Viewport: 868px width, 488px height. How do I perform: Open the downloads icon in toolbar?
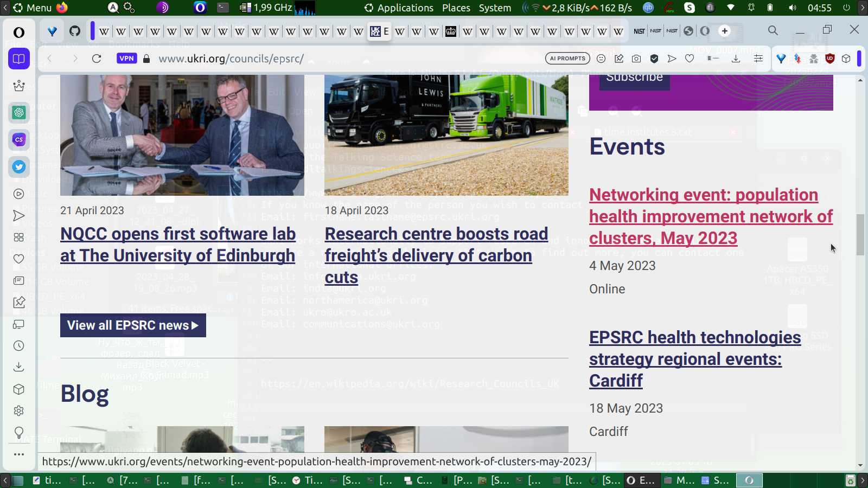pyautogui.click(x=736, y=59)
